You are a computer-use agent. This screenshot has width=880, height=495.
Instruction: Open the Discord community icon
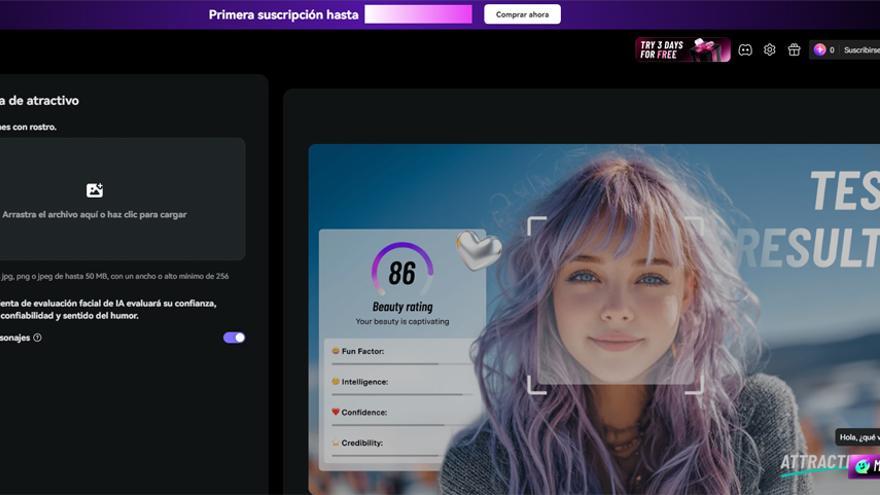745,50
